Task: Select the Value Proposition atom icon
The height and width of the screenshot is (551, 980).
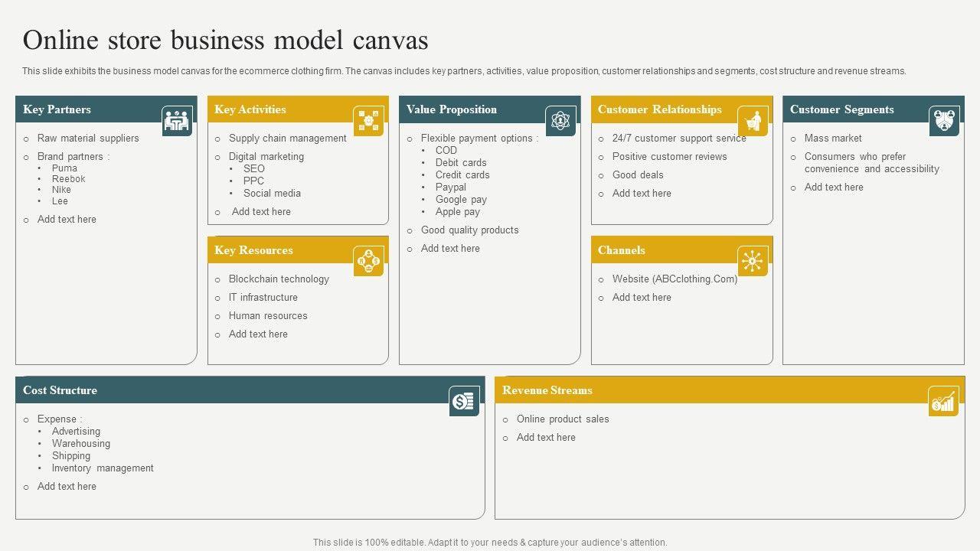Action: tap(560, 121)
